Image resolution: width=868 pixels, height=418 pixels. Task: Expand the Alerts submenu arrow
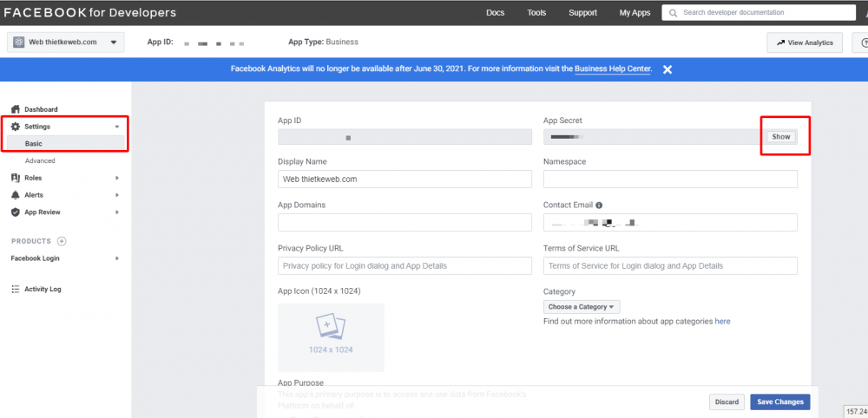[117, 195]
